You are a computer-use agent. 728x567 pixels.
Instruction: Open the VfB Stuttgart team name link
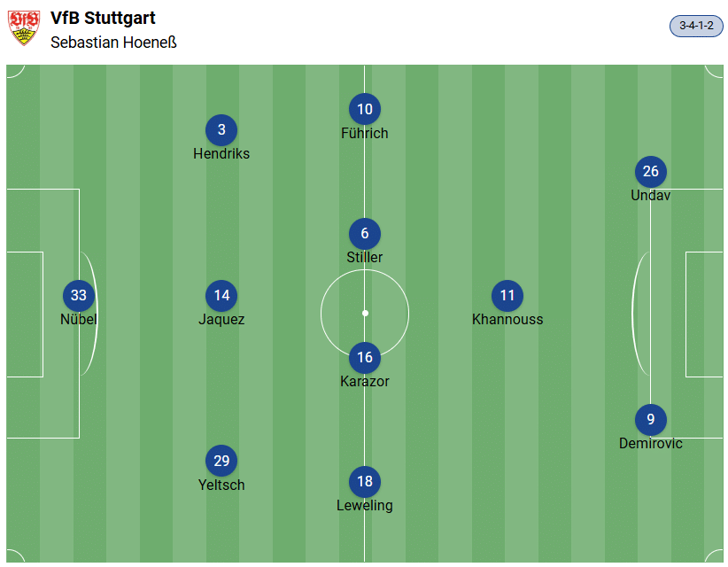click(x=103, y=18)
